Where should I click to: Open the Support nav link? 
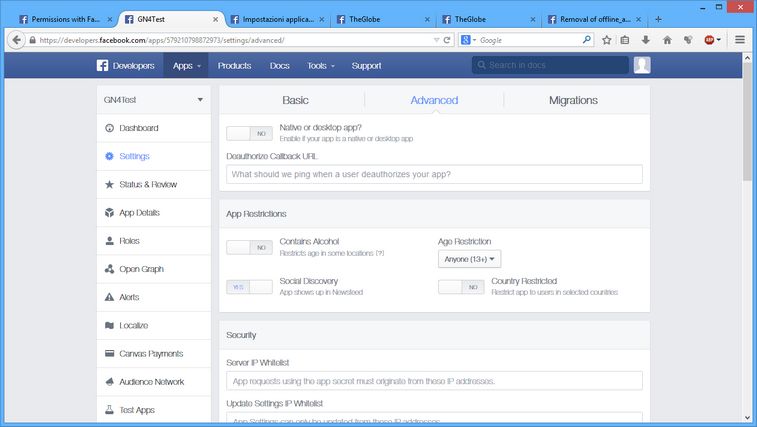[366, 66]
